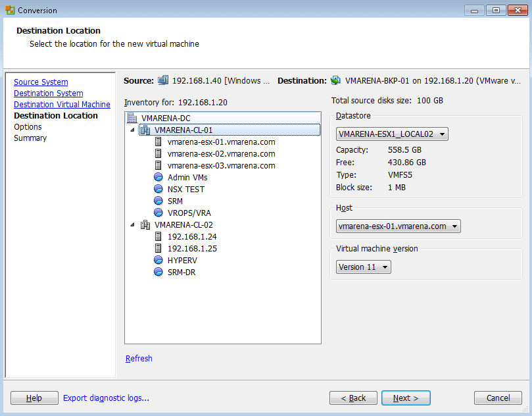Click the VMARENA-CL-02 cluster icon
The height and width of the screenshot is (416, 532).
pos(145,224)
